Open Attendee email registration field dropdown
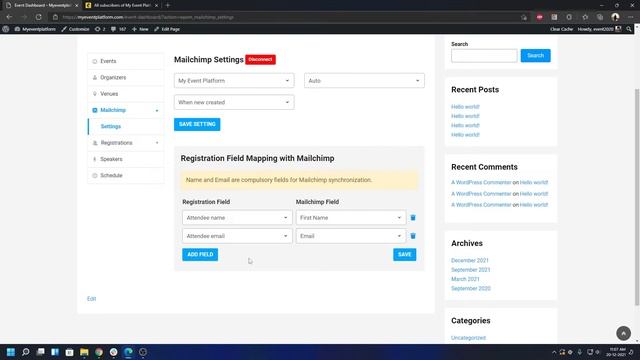Screen dimensions: 640x360 pyautogui.click(x=237, y=236)
